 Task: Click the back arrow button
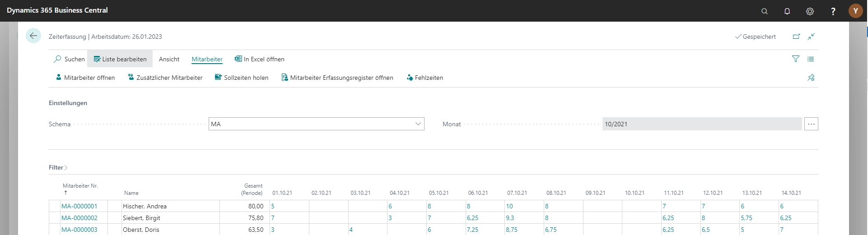pyautogui.click(x=33, y=36)
